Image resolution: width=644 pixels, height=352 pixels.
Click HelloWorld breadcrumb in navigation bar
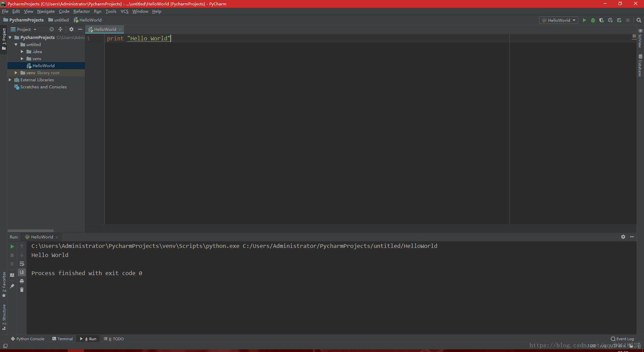tap(88, 20)
